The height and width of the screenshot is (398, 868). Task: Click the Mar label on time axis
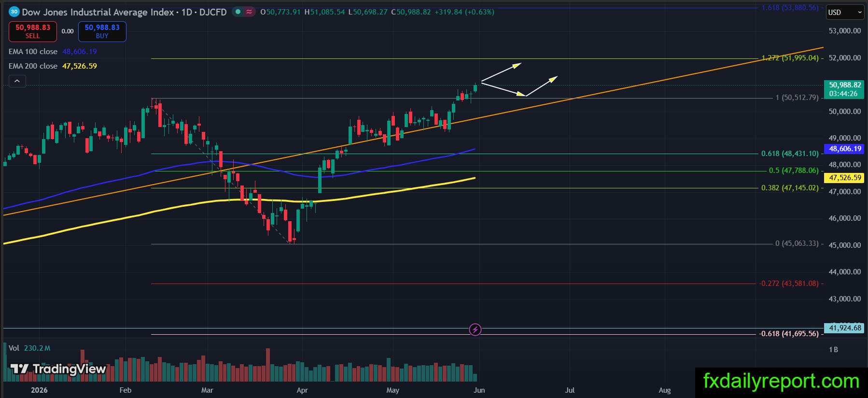pyautogui.click(x=207, y=390)
